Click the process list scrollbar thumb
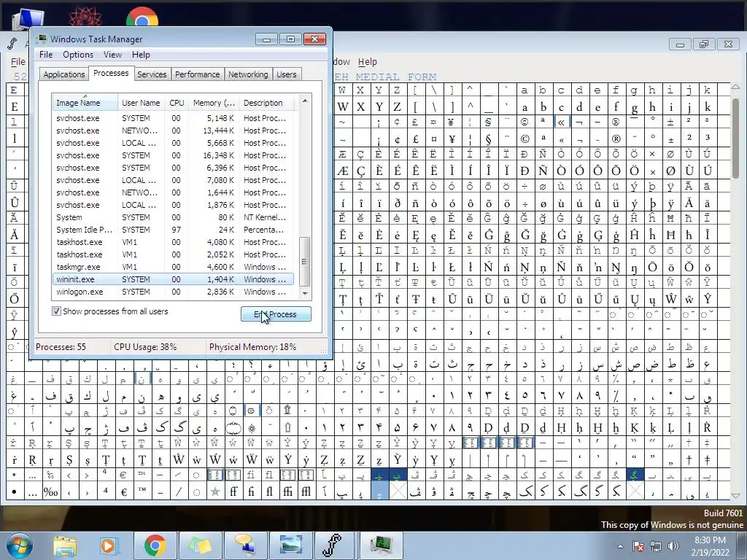Screen dimensions: 747x560 [305, 261]
